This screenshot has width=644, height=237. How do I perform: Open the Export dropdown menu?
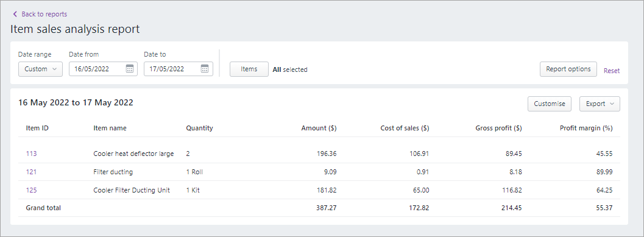[x=600, y=104]
